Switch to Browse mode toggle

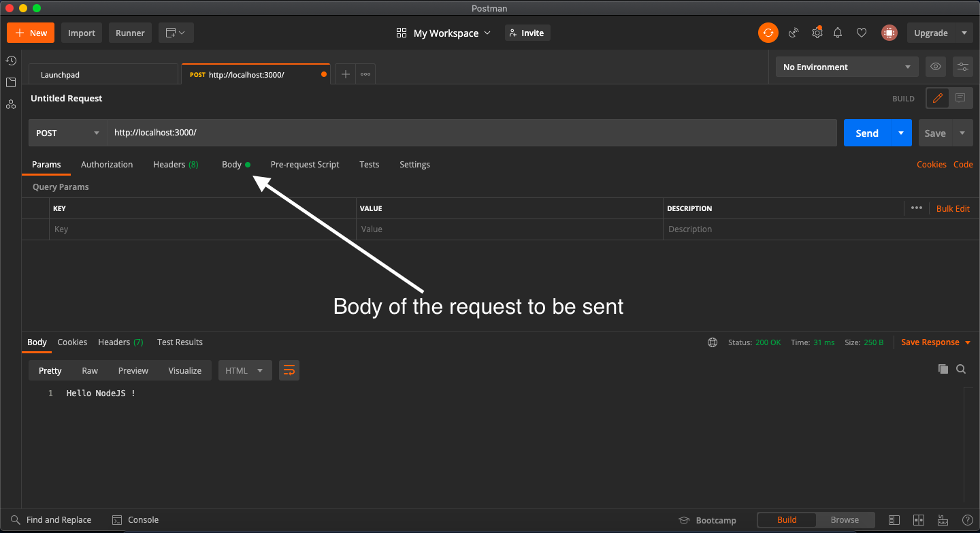pyautogui.click(x=845, y=520)
